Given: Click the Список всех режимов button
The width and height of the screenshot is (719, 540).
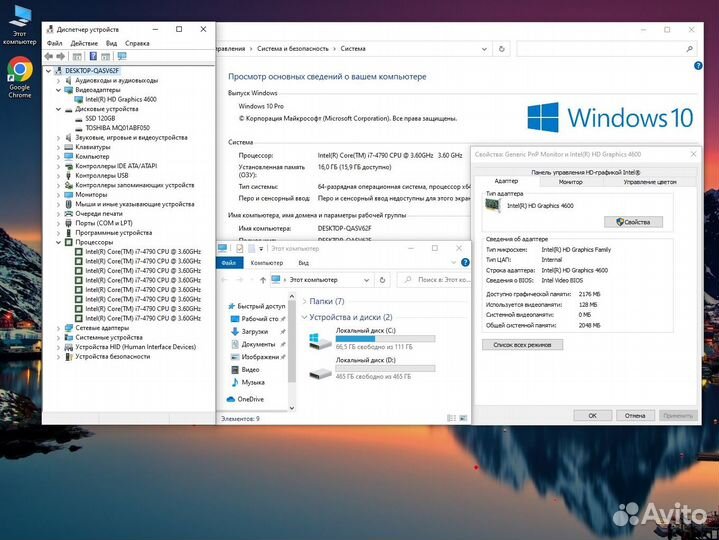Looking at the screenshot, I should 522,345.
